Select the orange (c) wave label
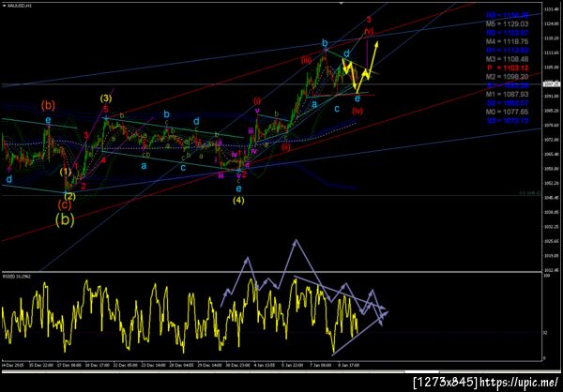The width and height of the screenshot is (563, 392). pos(65,204)
